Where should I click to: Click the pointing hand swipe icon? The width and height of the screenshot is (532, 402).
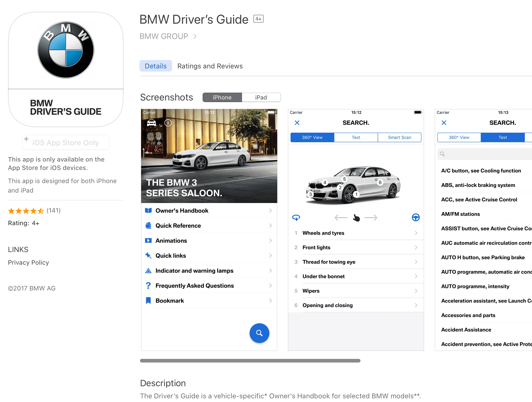click(356, 218)
